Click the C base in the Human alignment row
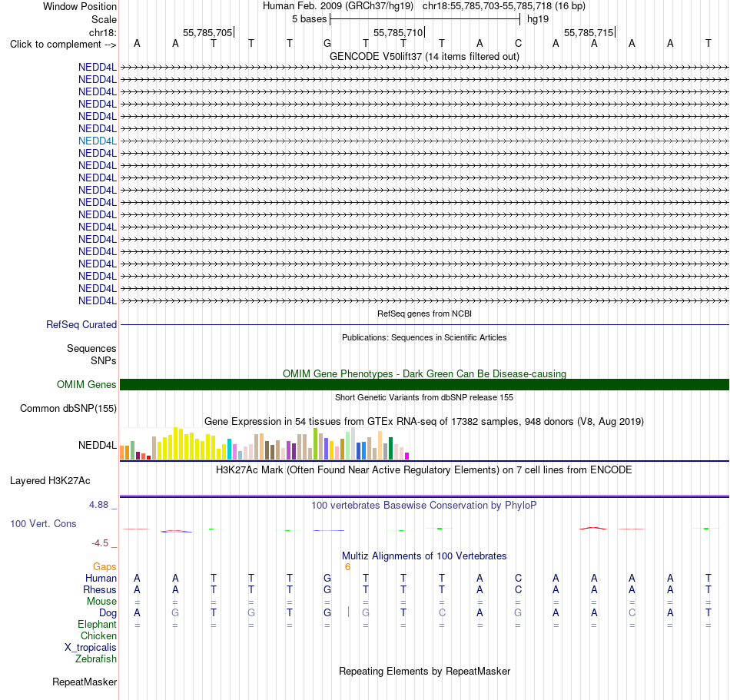Screen dimensions: 730x700 click(x=518, y=578)
